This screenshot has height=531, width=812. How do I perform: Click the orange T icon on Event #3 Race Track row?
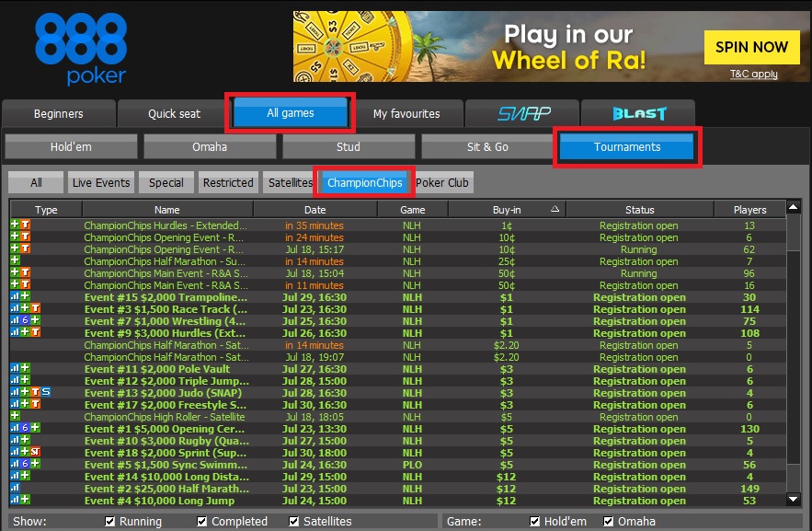point(35,308)
